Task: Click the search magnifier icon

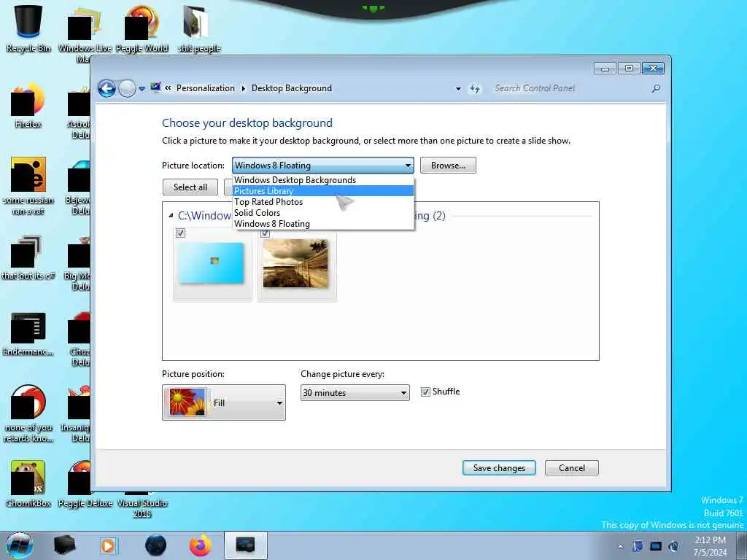Action: (656, 88)
